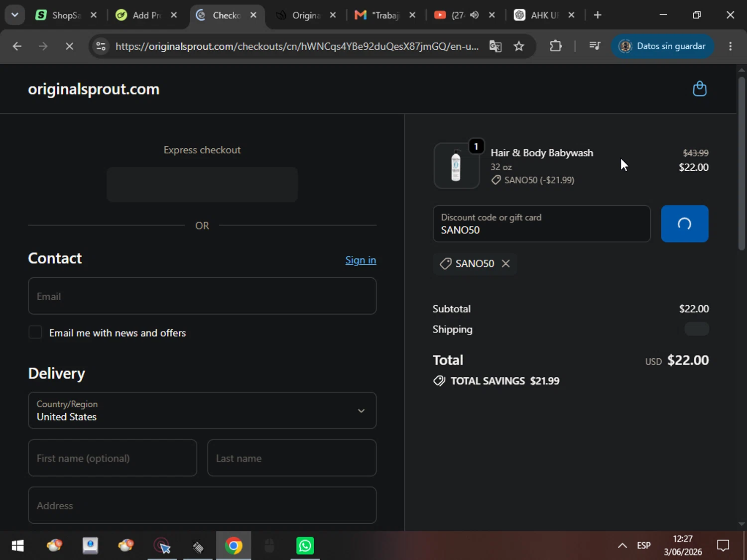Open the extensions puzzle icon
The image size is (747, 560).
click(556, 46)
